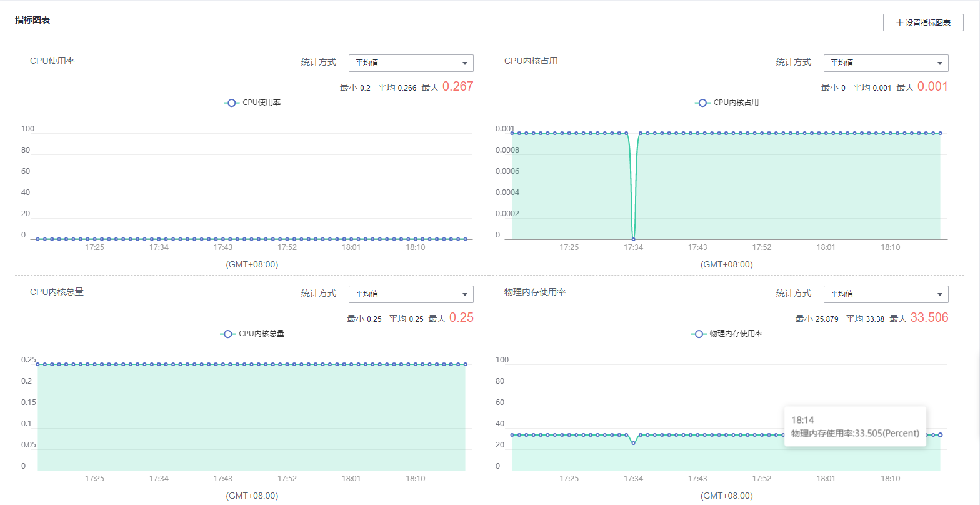Click the plus icon in 设置指标图表
This screenshot has width=980, height=505.
(899, 22)
